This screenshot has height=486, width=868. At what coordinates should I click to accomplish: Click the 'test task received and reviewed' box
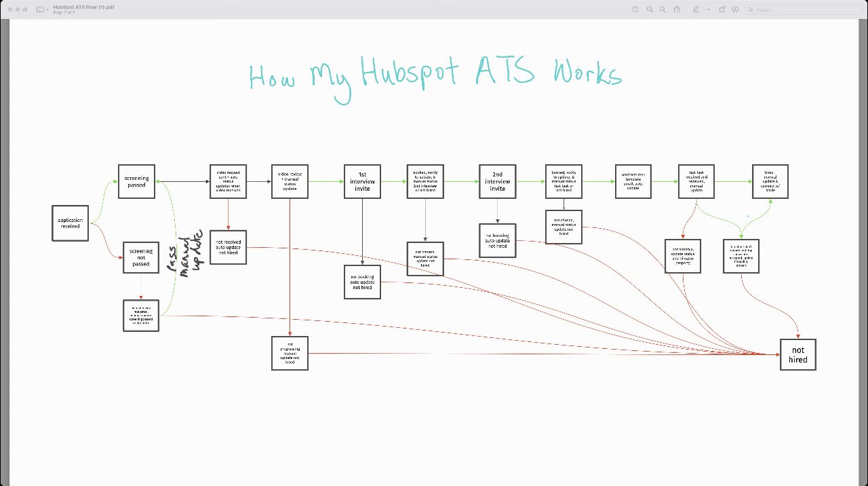pos(696,182)
